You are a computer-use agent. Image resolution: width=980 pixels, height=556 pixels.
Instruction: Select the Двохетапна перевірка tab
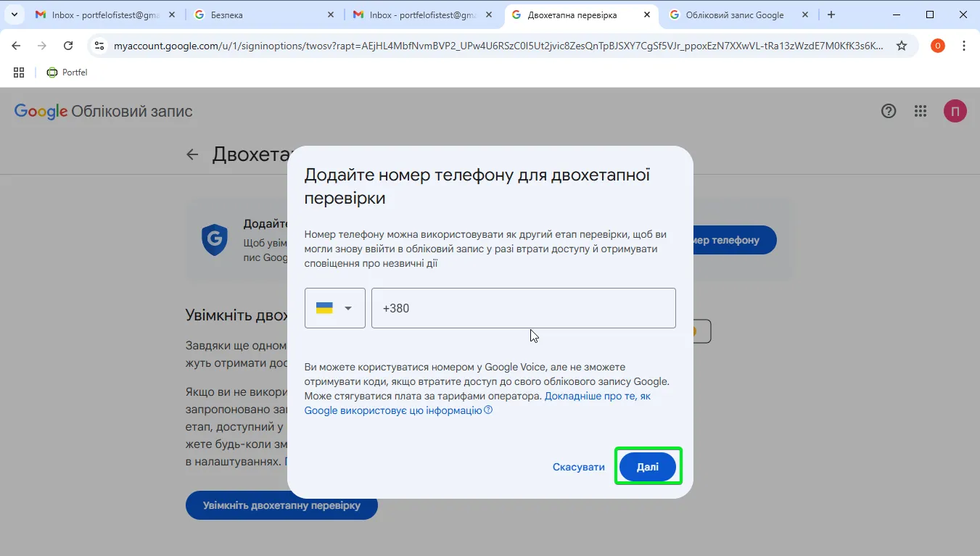click(x=580, y=14)
